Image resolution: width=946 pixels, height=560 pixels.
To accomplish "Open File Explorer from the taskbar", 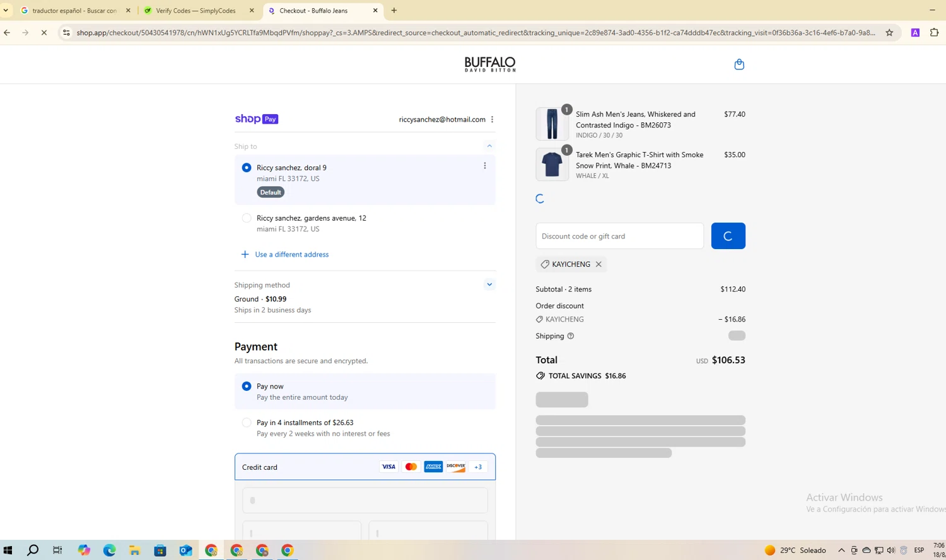I will coord(134,551).
